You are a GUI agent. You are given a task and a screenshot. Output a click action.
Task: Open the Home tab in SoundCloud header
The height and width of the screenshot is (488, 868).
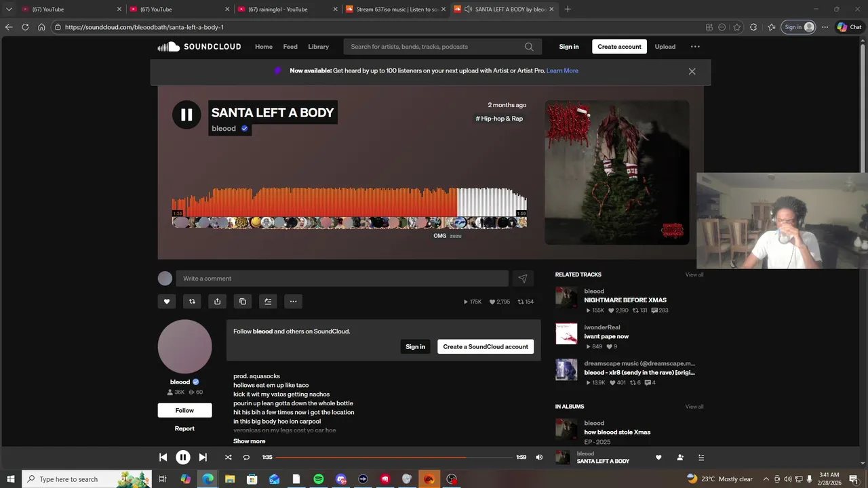(x=264, y=47)
